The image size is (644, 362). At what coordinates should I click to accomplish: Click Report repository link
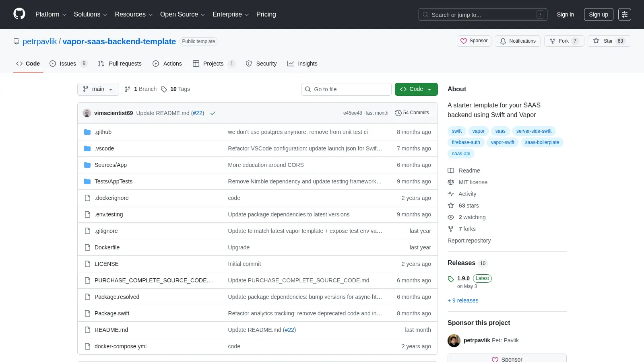(x=469, y=241)
